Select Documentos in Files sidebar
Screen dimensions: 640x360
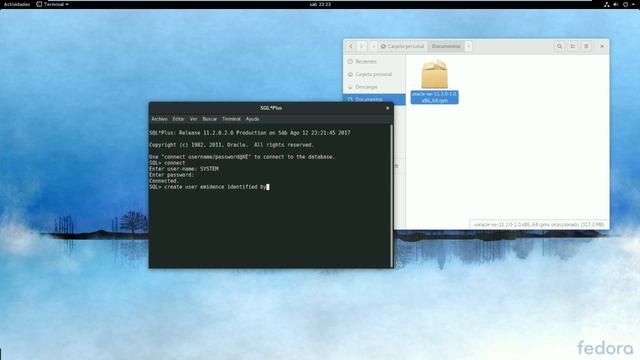pos(374,99)
